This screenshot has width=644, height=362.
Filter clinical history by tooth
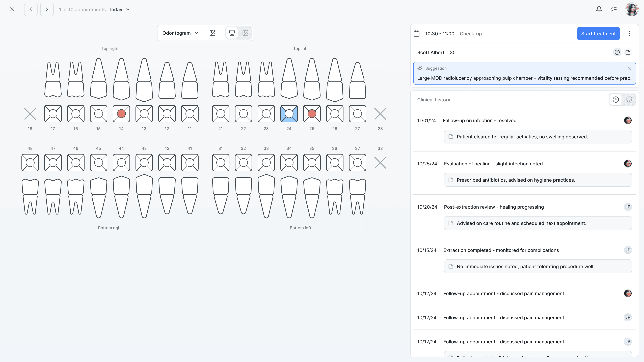click(x=629, y=100)
